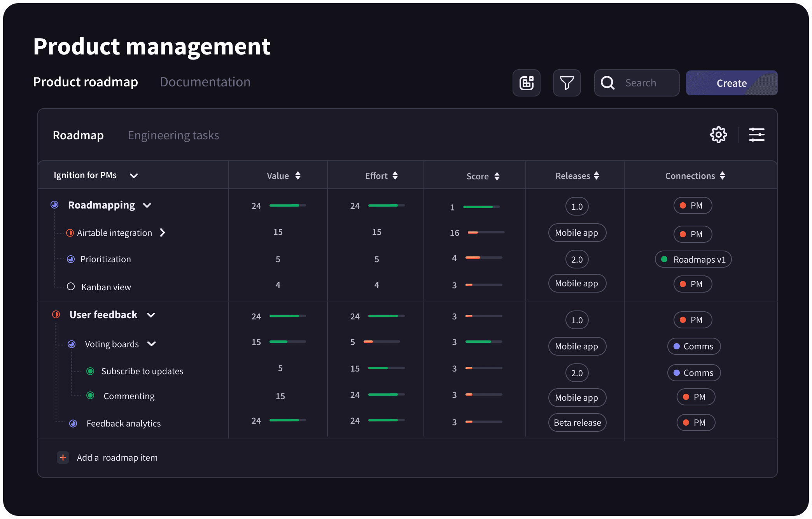Screen dimensions: 812x519
Task: Open roadmap settings gear icon
Action: pos(718,135)
